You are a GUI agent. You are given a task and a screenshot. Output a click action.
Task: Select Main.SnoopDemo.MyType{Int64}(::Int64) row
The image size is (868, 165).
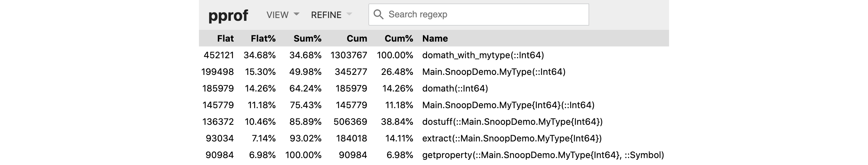pyautogui.click(x=508, y=105)
